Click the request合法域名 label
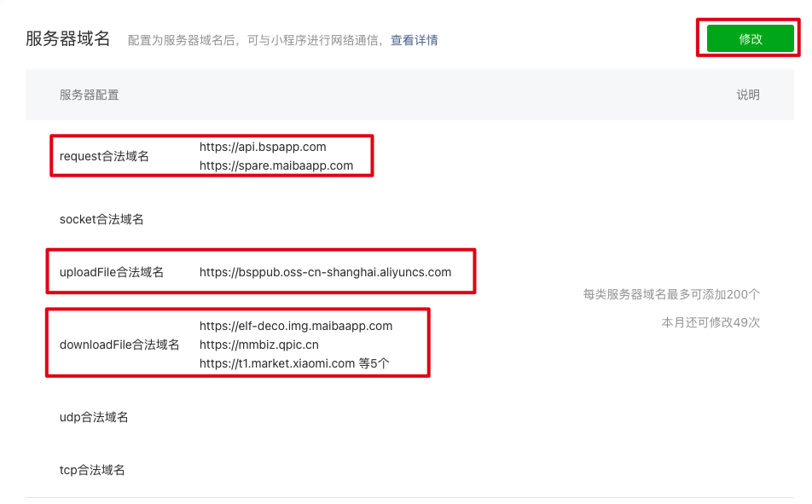Screen dimensions: 812x504 (x=104, y=156)
